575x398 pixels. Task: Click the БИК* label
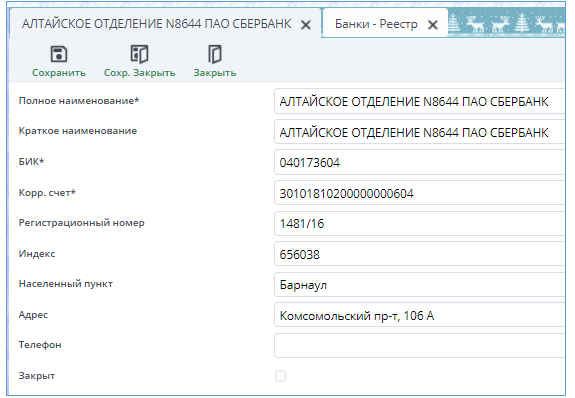point(32,161)
